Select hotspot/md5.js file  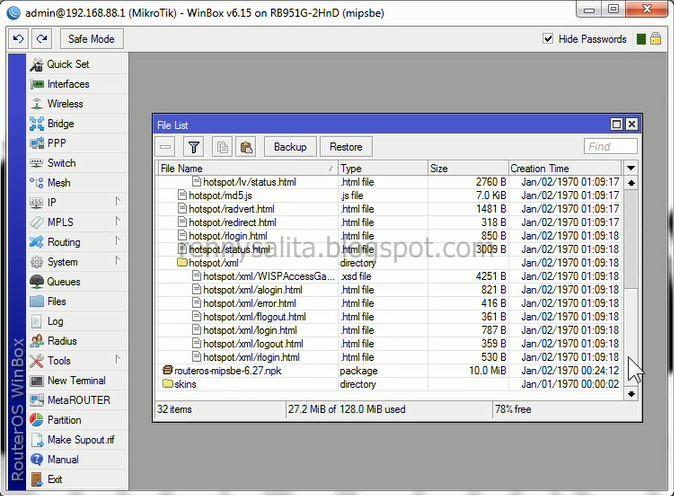click(x=390, y=196)
